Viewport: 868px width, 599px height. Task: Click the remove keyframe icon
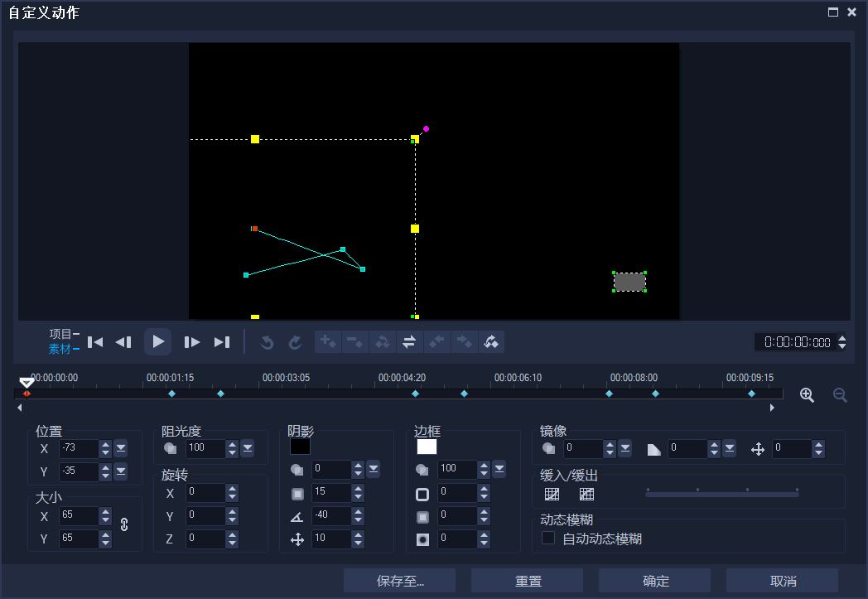click(x=354, y=341)
